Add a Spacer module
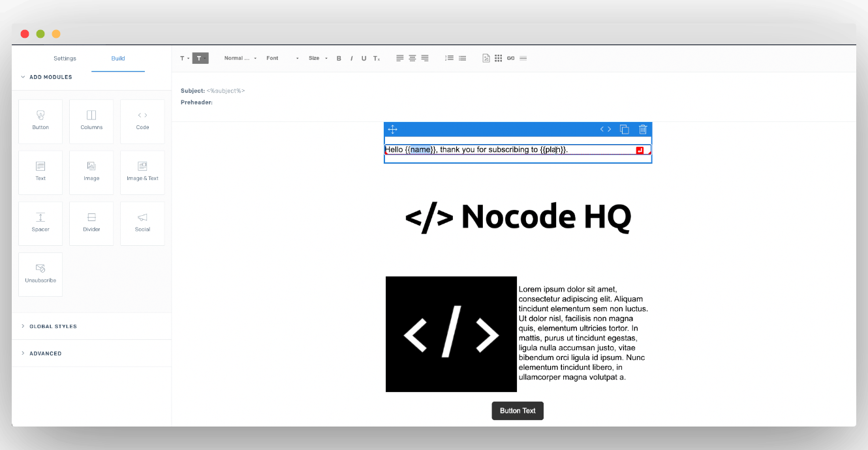 tap(40, 223)
